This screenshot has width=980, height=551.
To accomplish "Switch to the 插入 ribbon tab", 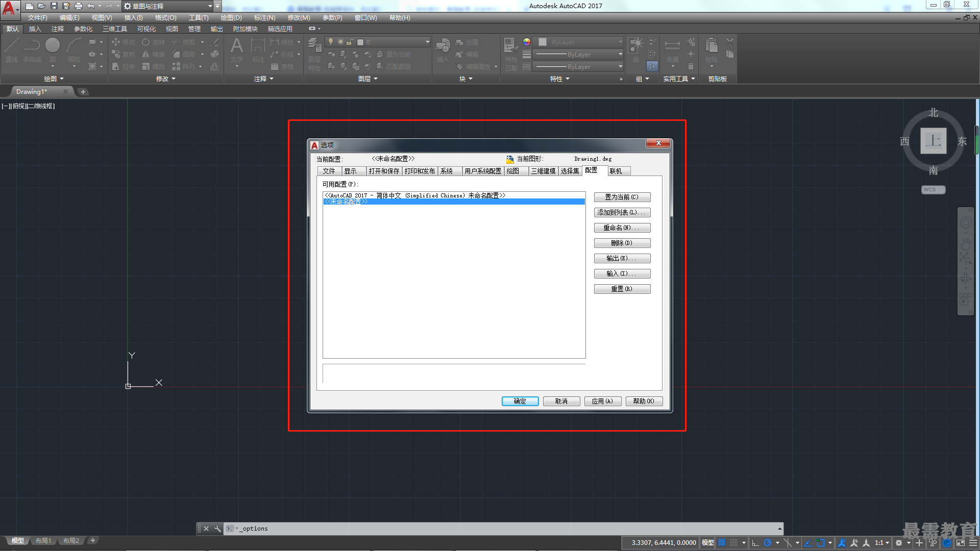I will [x=35, y=29].
